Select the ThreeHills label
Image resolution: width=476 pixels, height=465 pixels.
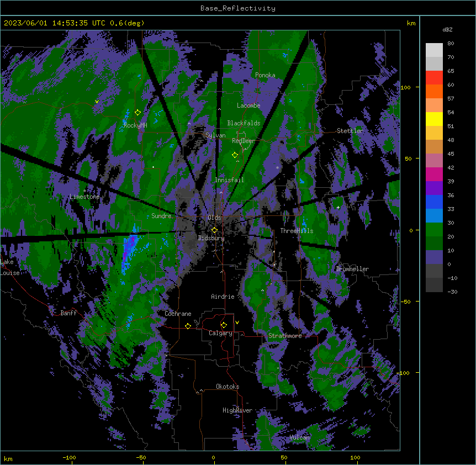click(x=297, y=231)
